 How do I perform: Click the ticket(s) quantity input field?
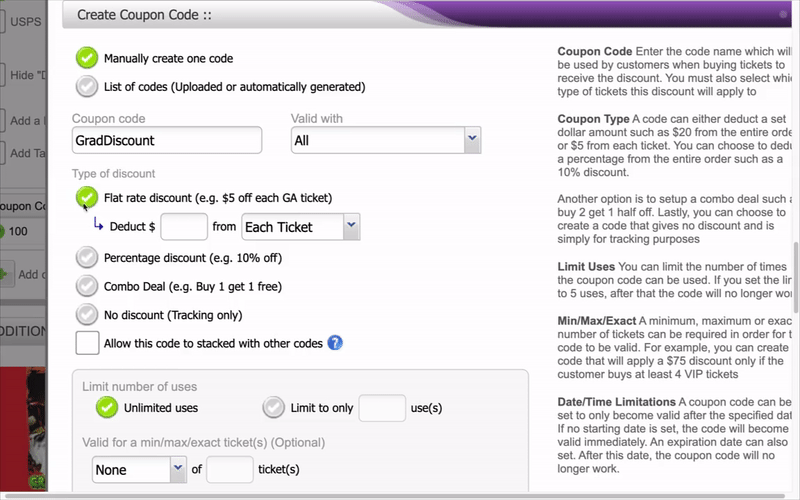tap(229, 468)
